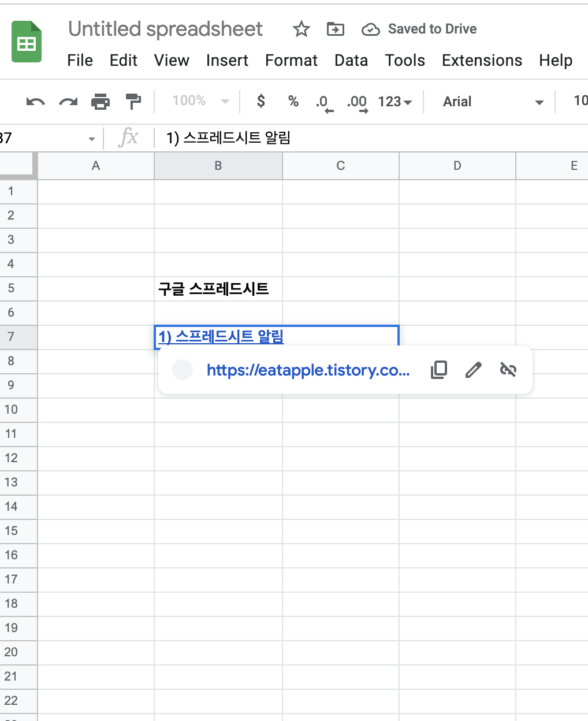Edit link with the pencil icon
Image resolution: width=588 pixels, height=721 pixels.
pyautogui.click(x=473, y=370)
